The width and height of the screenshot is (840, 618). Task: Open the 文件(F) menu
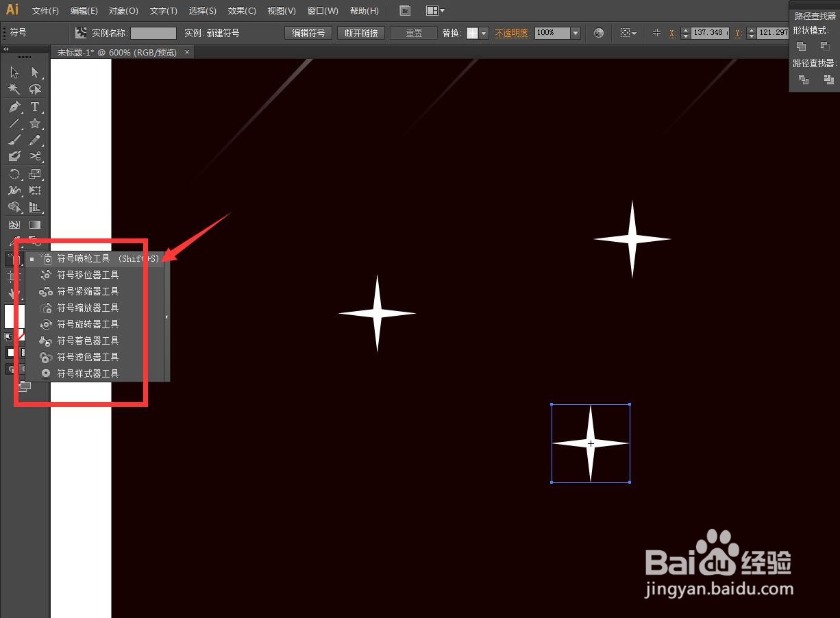point(45,11)
